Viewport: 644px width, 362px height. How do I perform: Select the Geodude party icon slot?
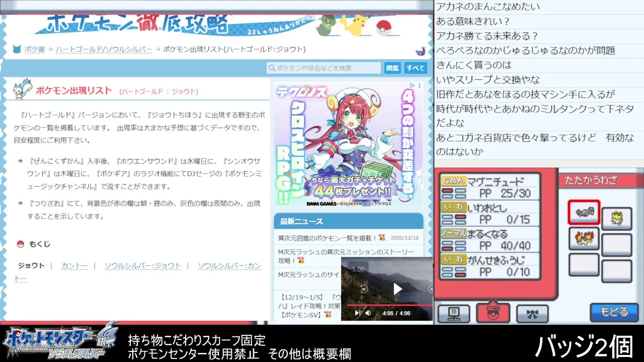(584, 212)
